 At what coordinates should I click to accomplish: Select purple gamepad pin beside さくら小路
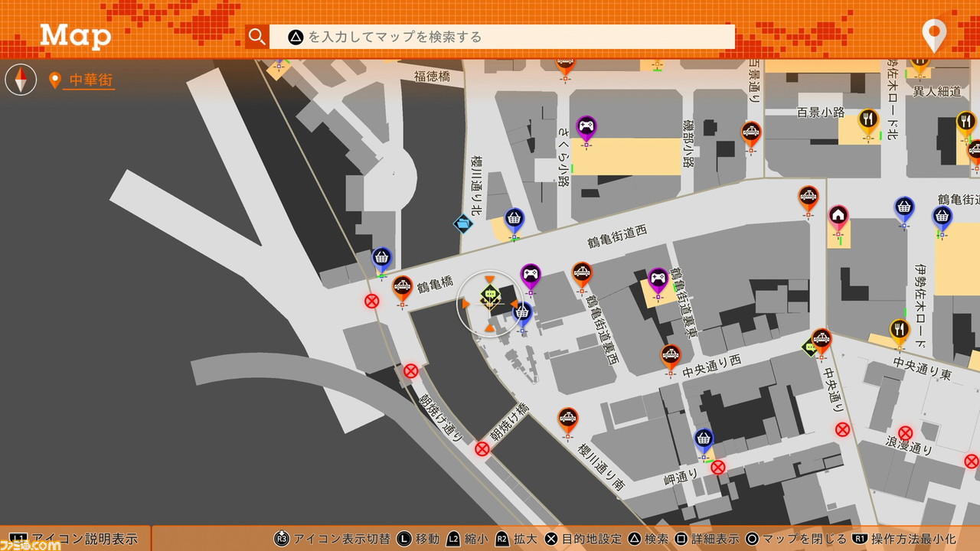[586, 128]
